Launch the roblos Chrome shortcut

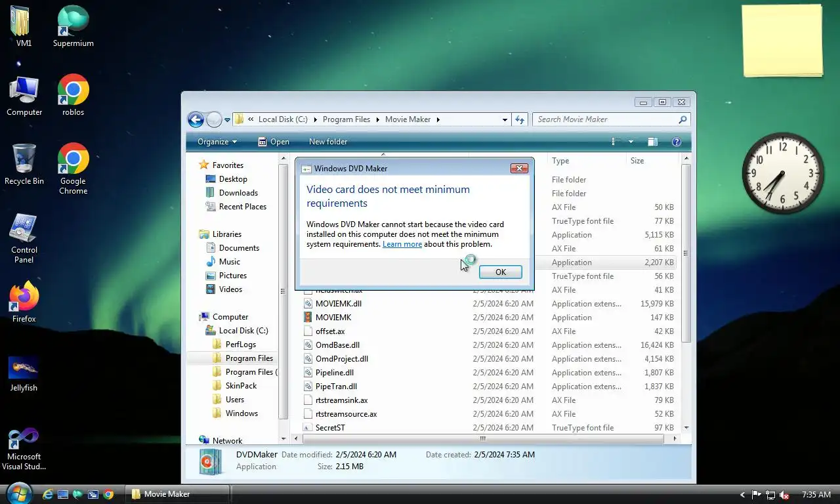point(73,96)
